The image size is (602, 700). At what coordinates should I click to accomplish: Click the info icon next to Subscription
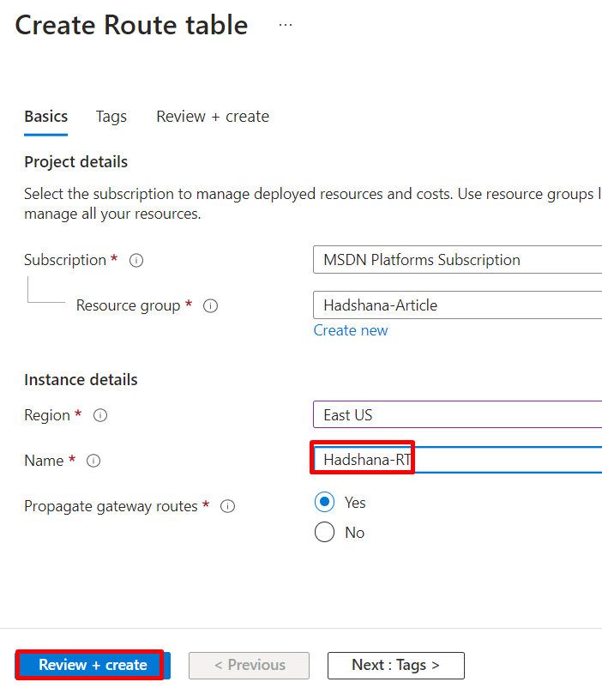[x=136, y=260]
